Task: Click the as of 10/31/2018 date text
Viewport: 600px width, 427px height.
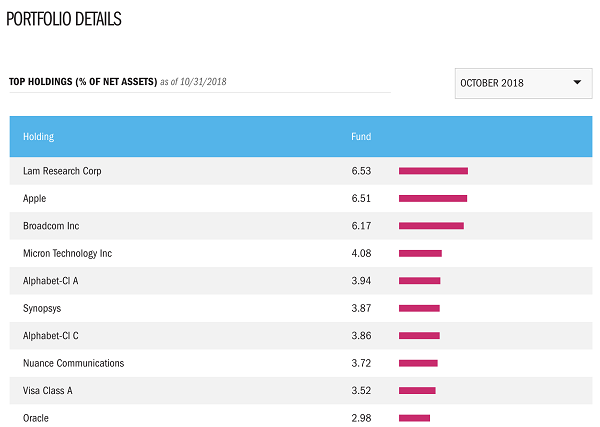Action: tap(193, 82)
